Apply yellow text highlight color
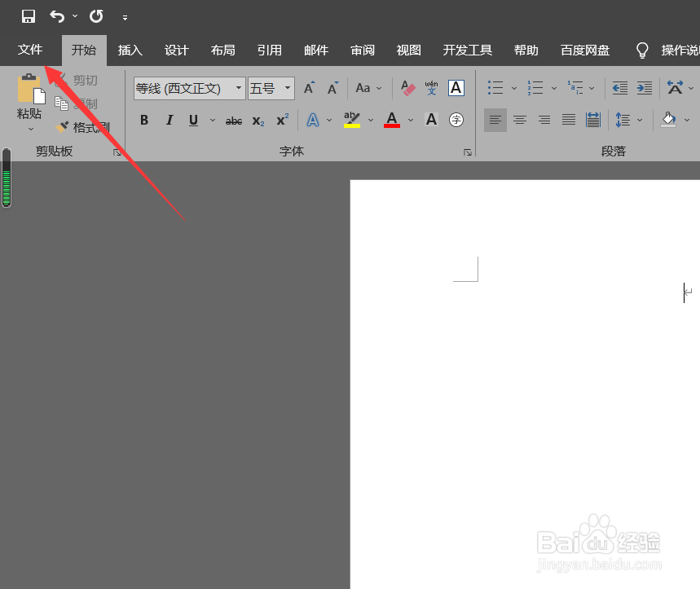 point(352,120)
